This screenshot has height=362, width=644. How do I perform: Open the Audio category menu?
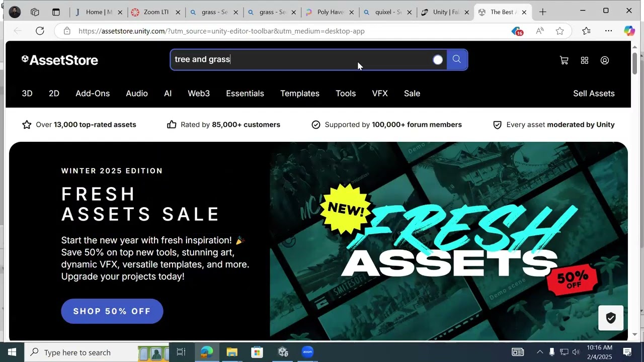[137, 94]
